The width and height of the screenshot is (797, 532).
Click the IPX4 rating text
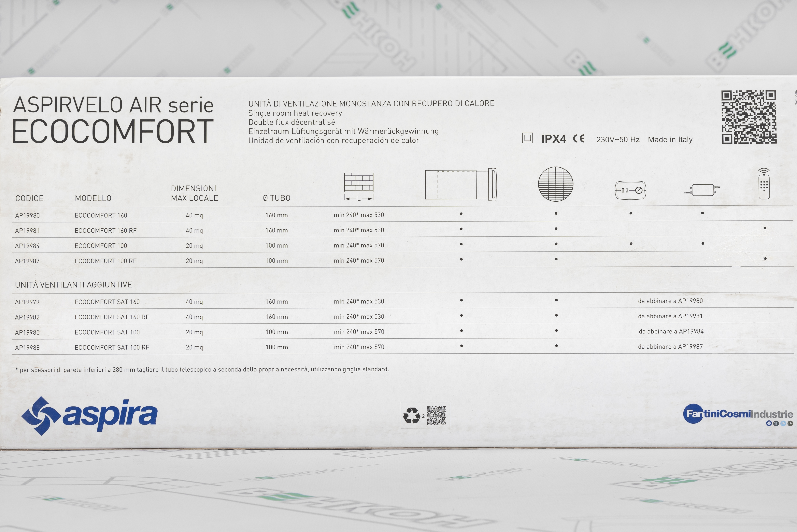pyautogui.click(x=554, y=139)
